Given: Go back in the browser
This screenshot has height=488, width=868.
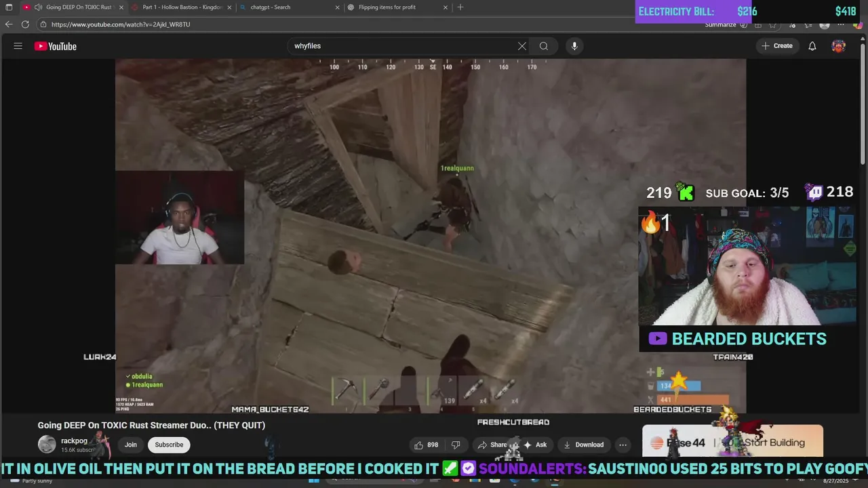Looking at the screenshot, I should (8, 24).
